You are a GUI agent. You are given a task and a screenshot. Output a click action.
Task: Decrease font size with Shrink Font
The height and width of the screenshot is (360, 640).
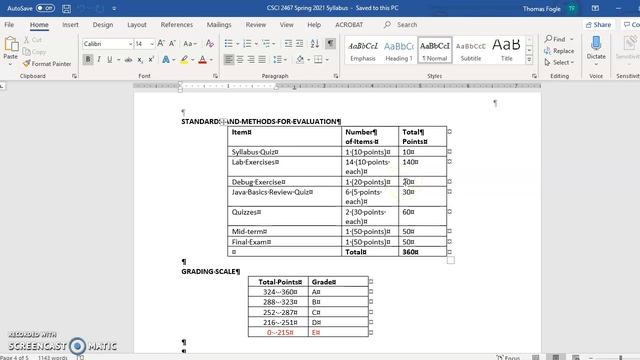tap(172, 43)
